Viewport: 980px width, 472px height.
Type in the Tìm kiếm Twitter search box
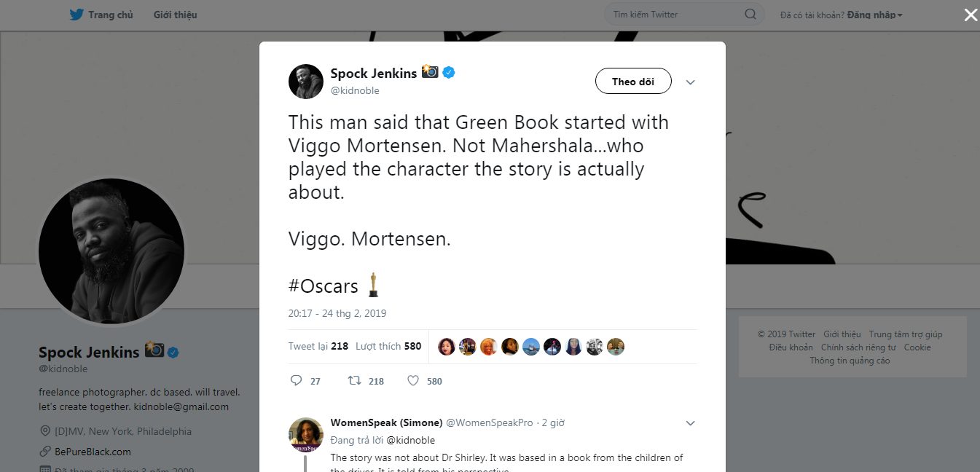674,15
